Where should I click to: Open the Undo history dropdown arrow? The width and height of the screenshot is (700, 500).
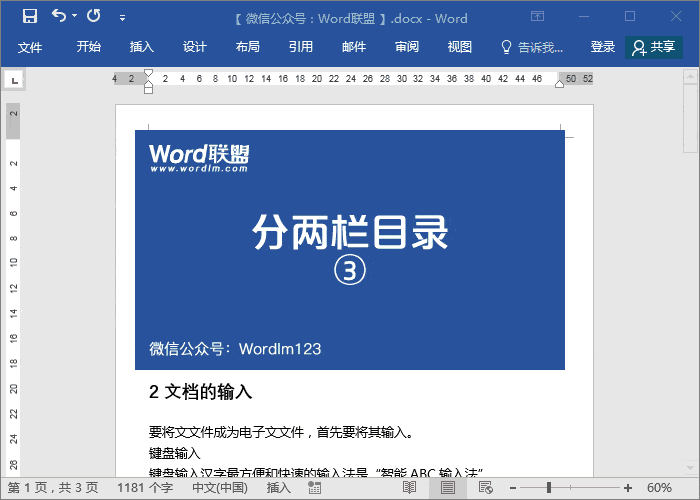[75, 16]
